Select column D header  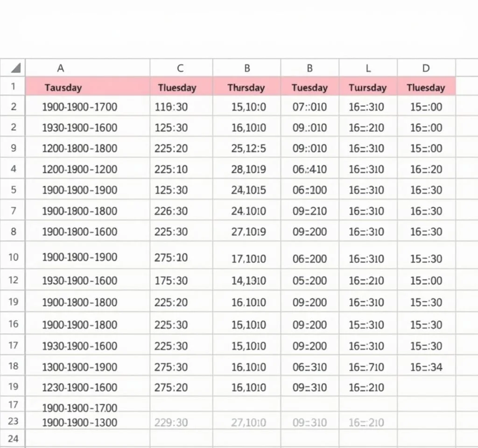click(426, 68)
